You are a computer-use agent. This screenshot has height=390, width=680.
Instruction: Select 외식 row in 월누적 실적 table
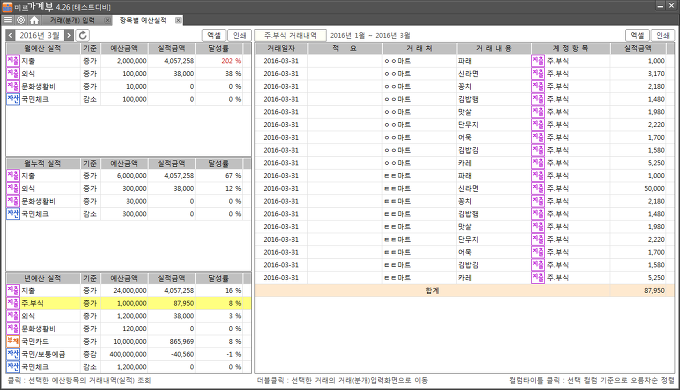pyautogui.click(x=128, y=189)
